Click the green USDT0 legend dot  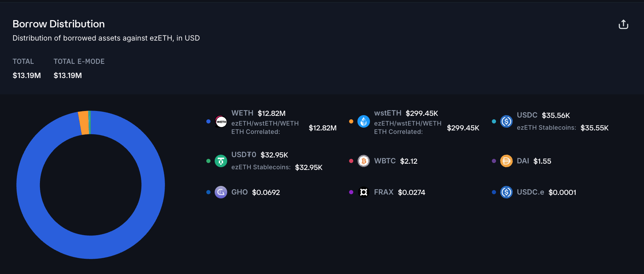pyautogui.click(x=208, y=161)
